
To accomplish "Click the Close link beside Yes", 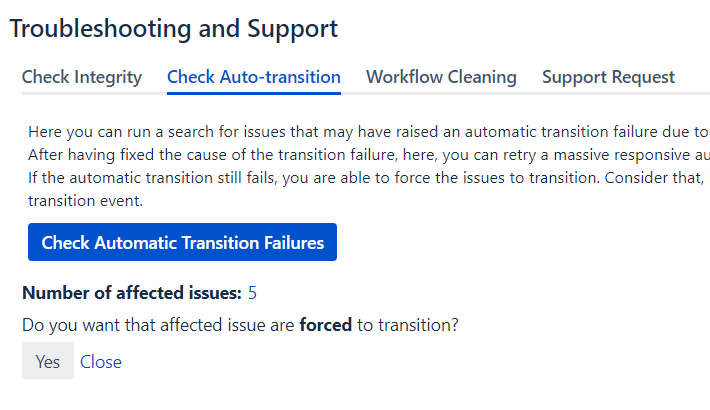I will [x=101, y=361].
